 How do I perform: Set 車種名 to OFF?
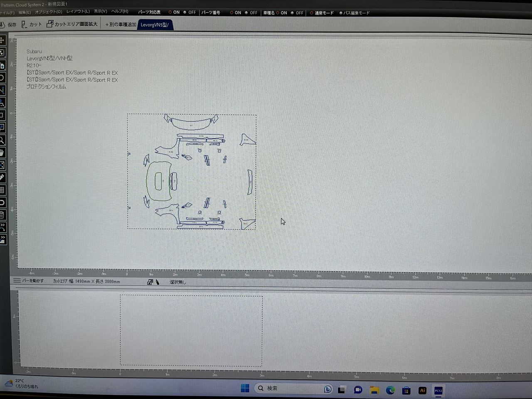point(297,13)
